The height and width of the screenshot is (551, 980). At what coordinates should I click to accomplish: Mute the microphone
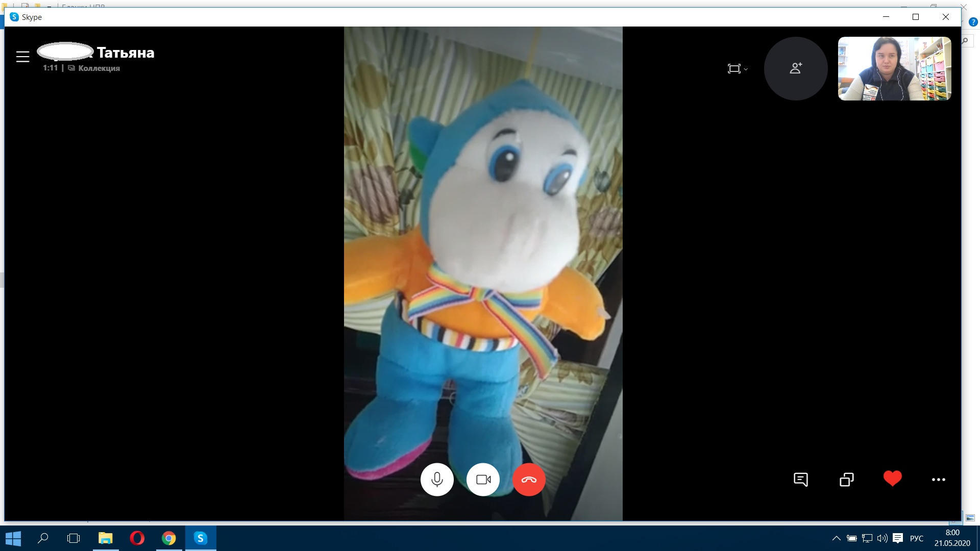click(x=437, y=480)
